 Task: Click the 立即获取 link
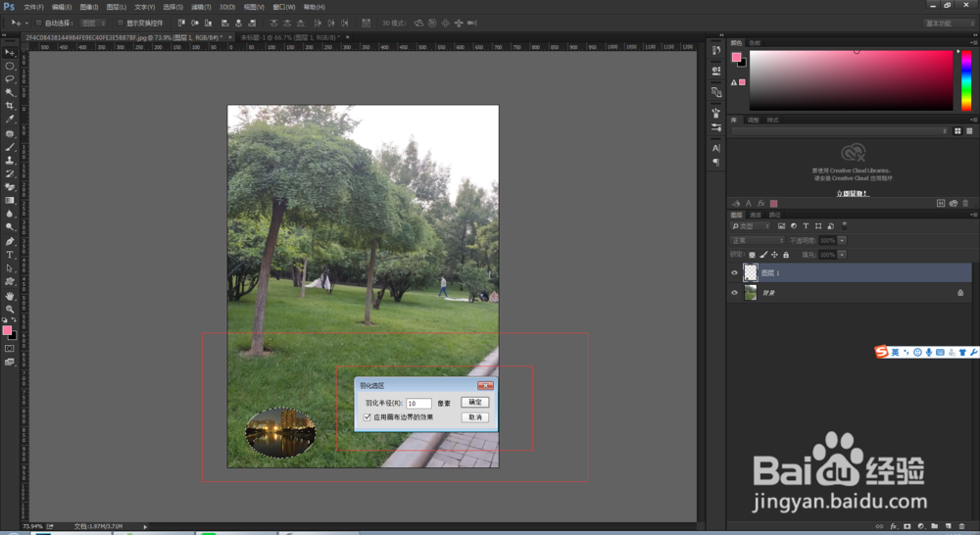coord(853,194)
